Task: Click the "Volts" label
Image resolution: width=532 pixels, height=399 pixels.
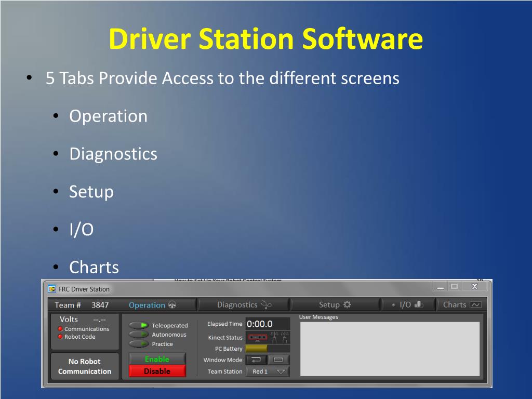Action: (x=69, y=320)
